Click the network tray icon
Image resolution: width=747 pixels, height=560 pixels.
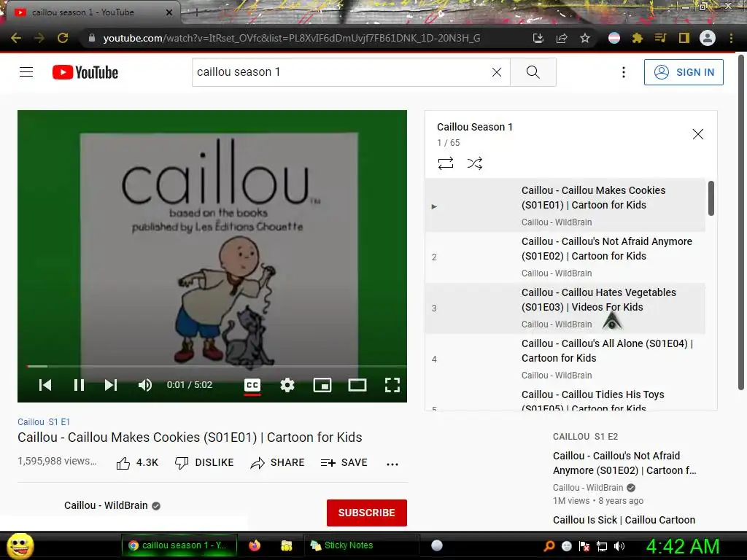602,546
